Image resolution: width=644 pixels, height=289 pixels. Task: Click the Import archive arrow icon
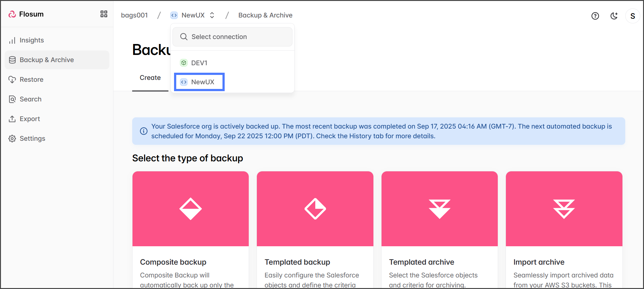564,209
